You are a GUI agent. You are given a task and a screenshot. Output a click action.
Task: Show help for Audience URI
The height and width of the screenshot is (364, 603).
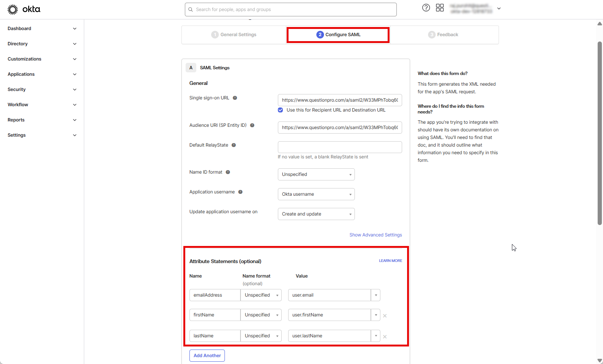click(252, 125)
